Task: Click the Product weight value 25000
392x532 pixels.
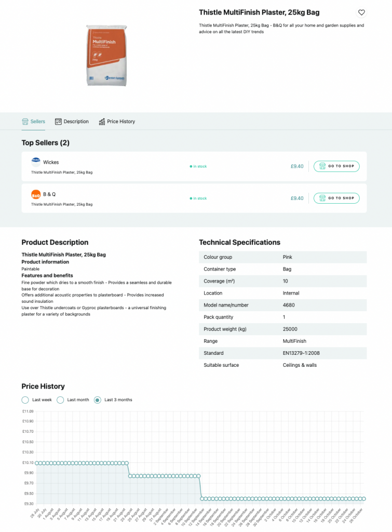Action: pyautogui.click(x=290, y=329)
